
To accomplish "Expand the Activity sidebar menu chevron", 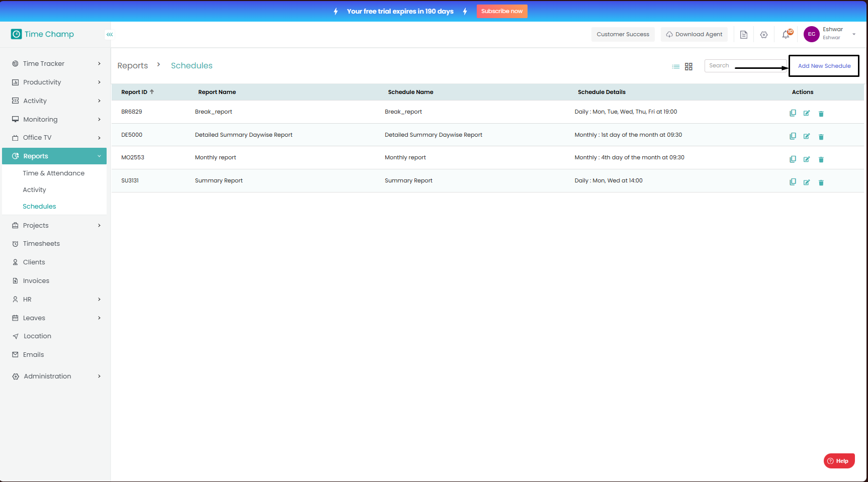I will (x=99, y=101).
